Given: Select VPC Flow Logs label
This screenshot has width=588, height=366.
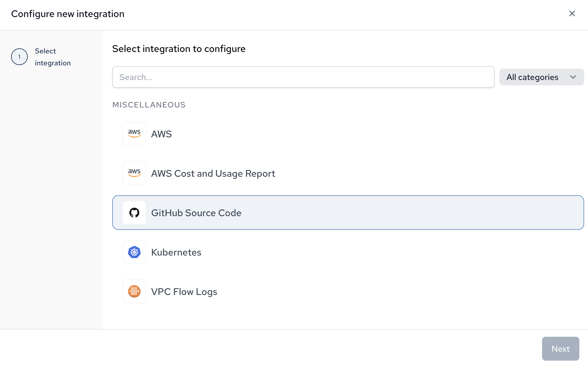Looking at the screenshot, I should 184,292.
